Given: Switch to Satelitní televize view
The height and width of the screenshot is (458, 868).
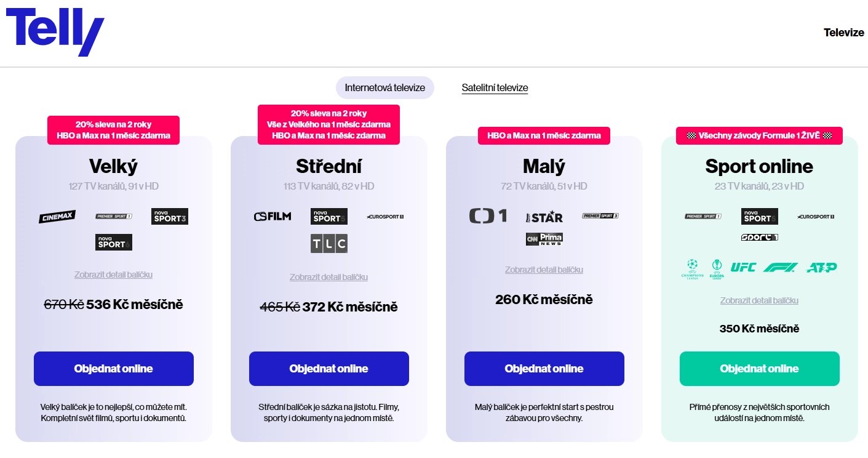Looking at the screenshot, I should coord(495,88).
